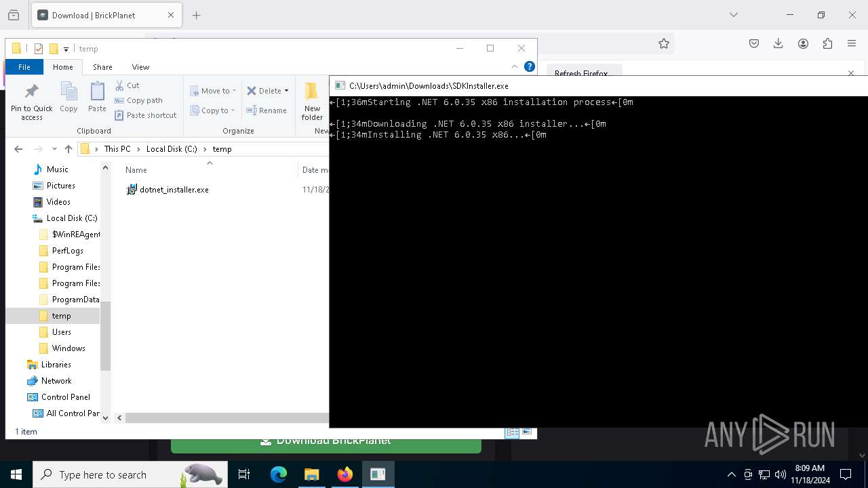The image size is (868, 488).
Task: Open Firefox extensions icon
Action: click(827, 43)
